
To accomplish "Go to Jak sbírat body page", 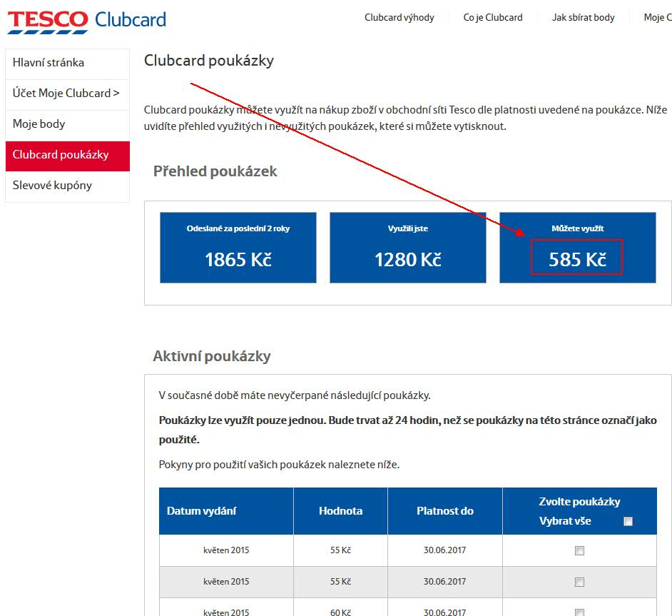I will pos(583,18).
